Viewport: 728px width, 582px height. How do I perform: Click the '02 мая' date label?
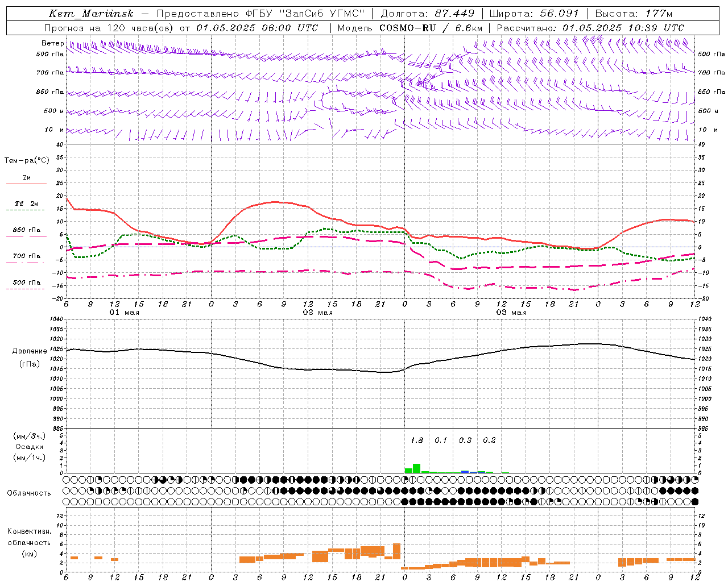pos(318,313)
